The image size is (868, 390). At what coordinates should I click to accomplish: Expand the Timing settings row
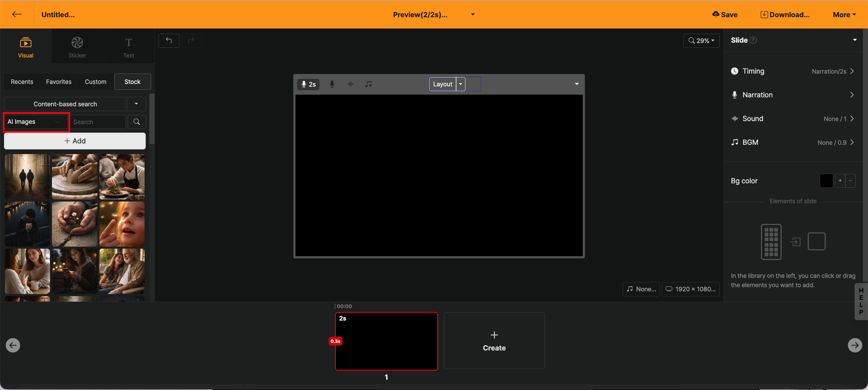pos(793,71)
